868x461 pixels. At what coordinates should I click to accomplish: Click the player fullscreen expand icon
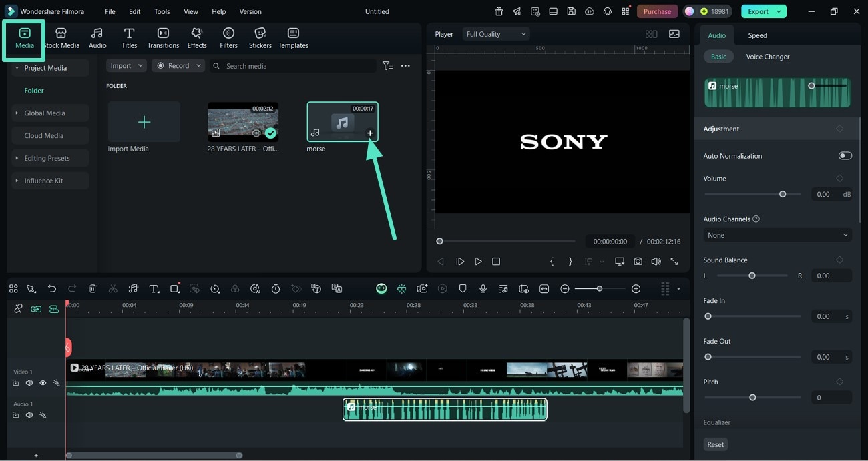pos(674,262)
